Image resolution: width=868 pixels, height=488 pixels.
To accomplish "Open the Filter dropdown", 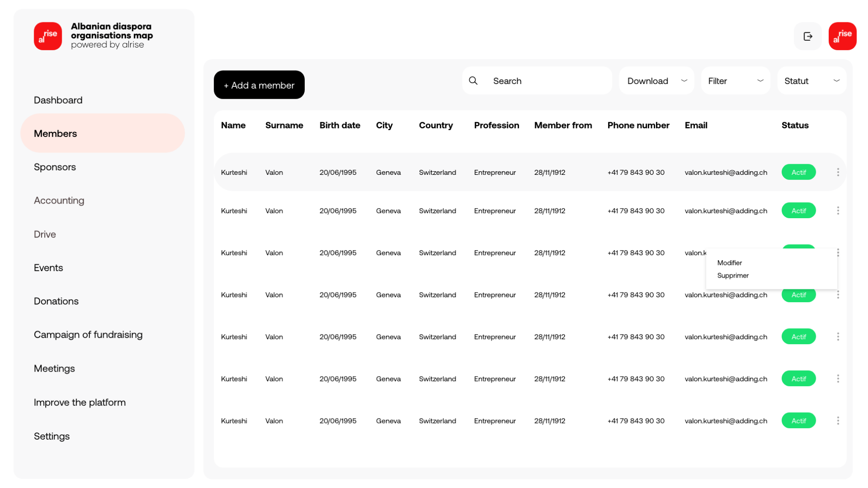I will (x=735, y=81).
